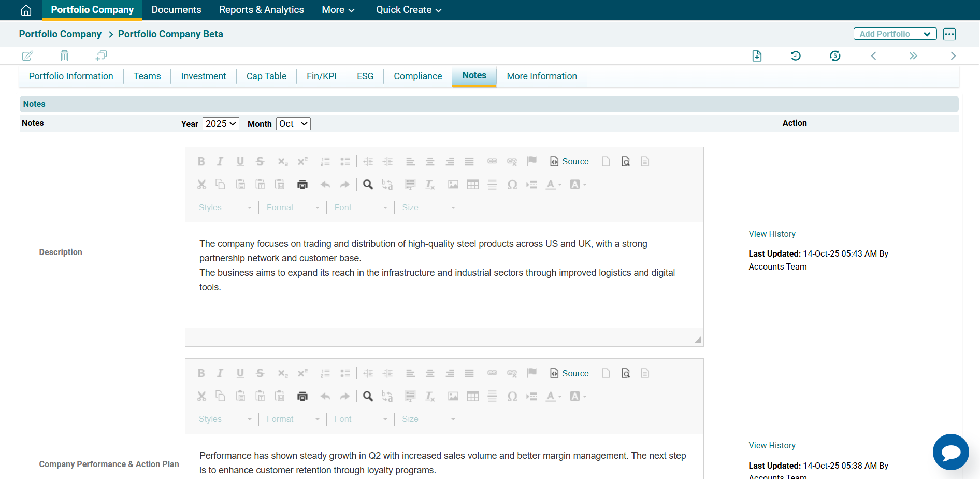Click the print icon in Description editor
Screen dimensions: 980x479
point(302,185)
